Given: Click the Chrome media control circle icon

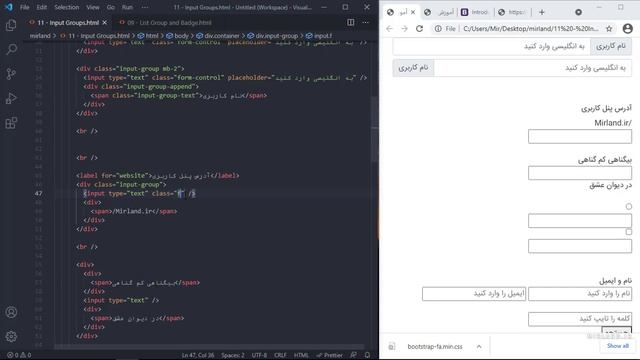Looking at the screenshot, I should [578, 12].
